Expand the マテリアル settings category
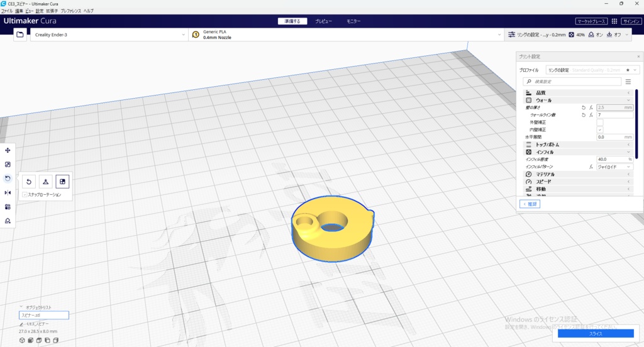This screenshot has height=347, width=644. pyautogui.click(x=579, y=174)
